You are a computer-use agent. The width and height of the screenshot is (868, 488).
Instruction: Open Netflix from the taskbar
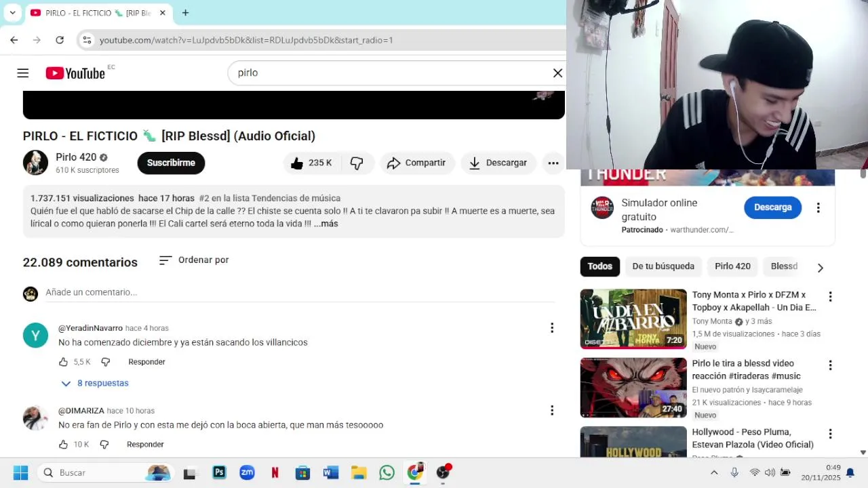275,472
